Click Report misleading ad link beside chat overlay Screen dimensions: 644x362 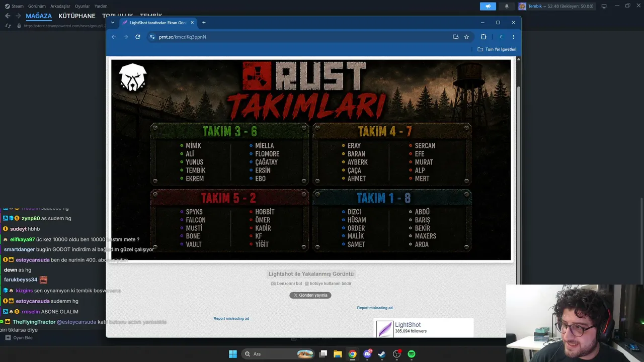point(231,318)
